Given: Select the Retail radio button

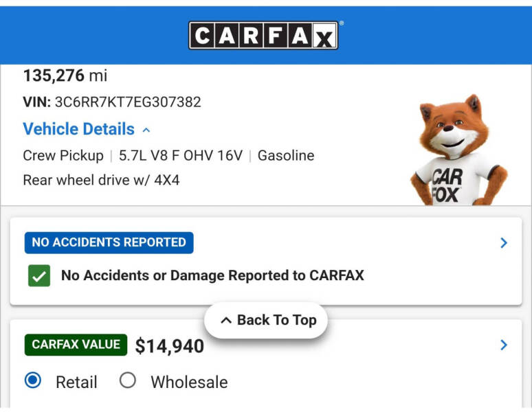Looking at the screenshot, I should pos(33,380).
